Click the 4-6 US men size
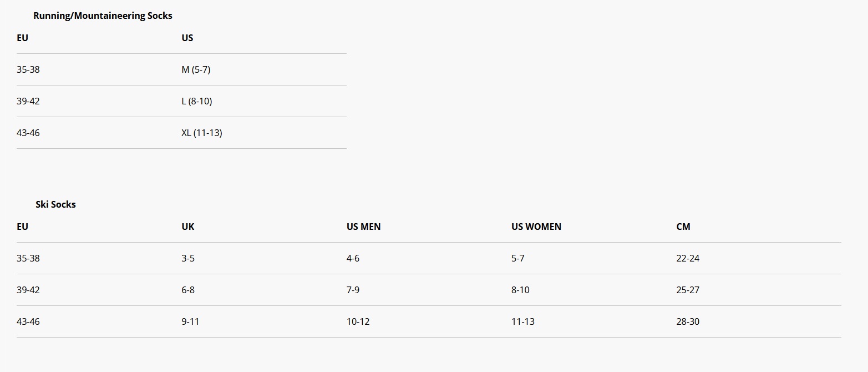868x372 pixels. pos(353,258)
